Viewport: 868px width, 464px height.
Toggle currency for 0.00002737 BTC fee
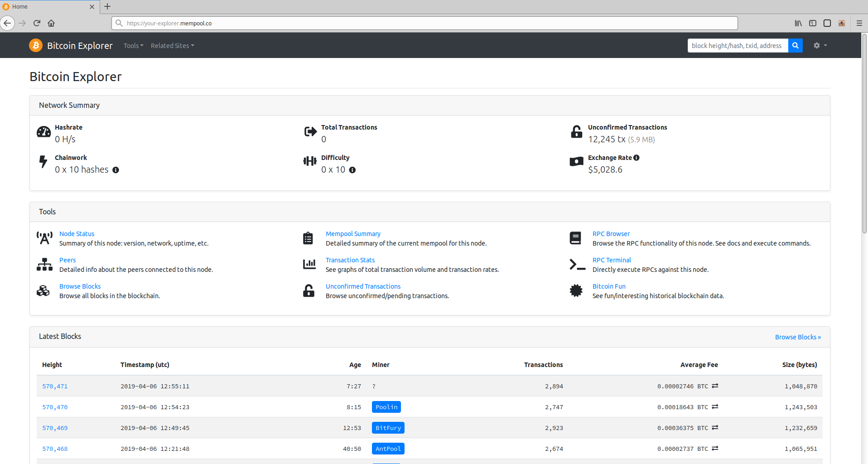tap(715, 449)
